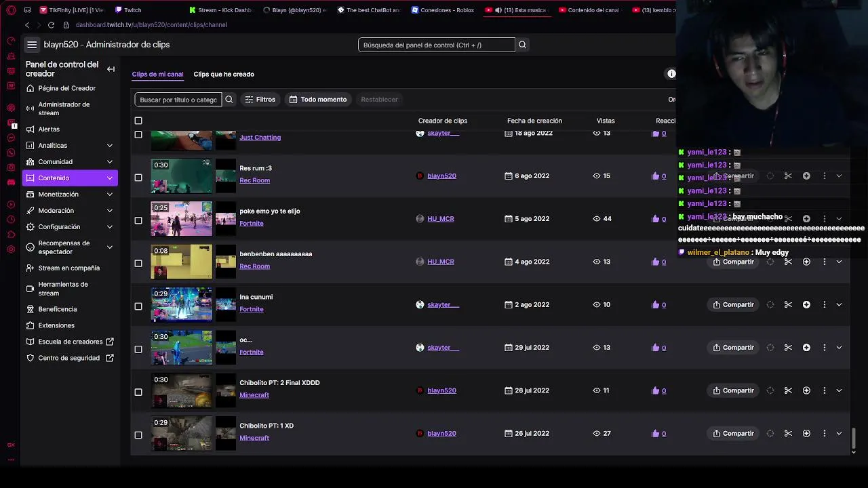Open workspaces icon next to Opera logo

tap(27, 10)
